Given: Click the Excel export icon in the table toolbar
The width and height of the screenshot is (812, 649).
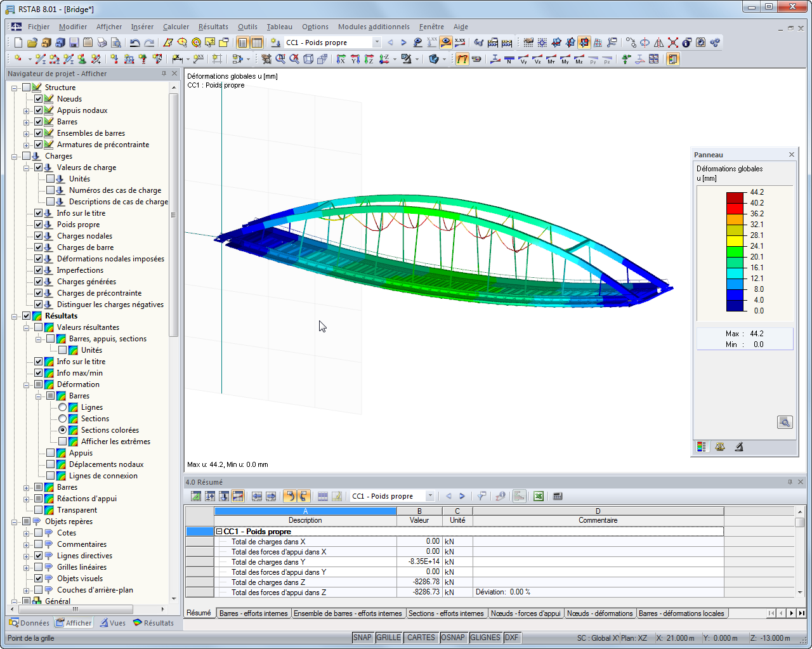Looking at the screenshot, I should [539, 496].
